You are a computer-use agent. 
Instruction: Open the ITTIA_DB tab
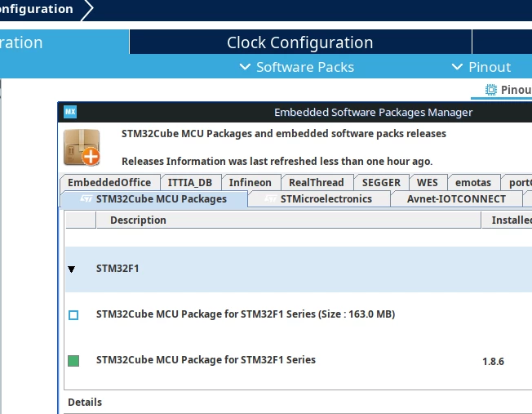click(190, 182)
